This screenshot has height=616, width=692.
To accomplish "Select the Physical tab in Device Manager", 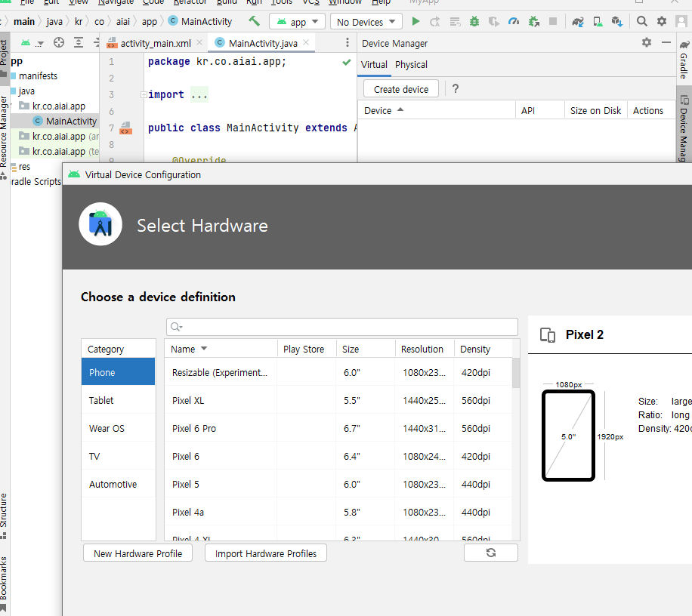I will [x=411, y=65].
